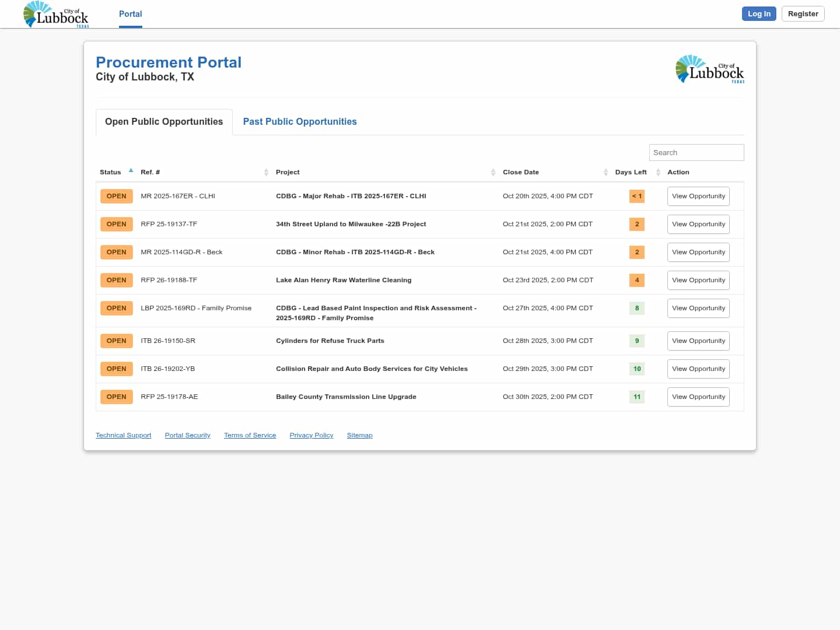The image size is (840, 630).
Task: Click the '< 1' days left badge
Action: click(636, 197)
